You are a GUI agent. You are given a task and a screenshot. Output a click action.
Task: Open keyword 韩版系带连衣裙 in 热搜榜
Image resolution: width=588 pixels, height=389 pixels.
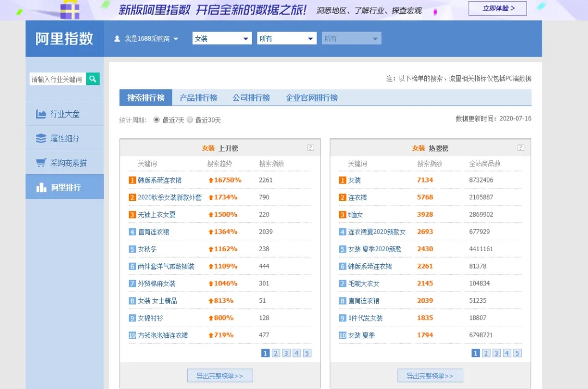[370, 266]
